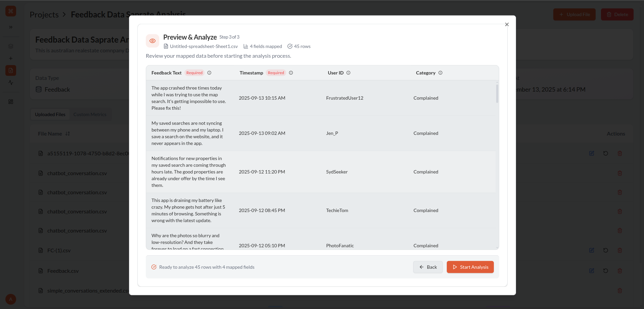Switch to the Custom Metrics tab
644x309 pixels.
(x=90, y=114)
